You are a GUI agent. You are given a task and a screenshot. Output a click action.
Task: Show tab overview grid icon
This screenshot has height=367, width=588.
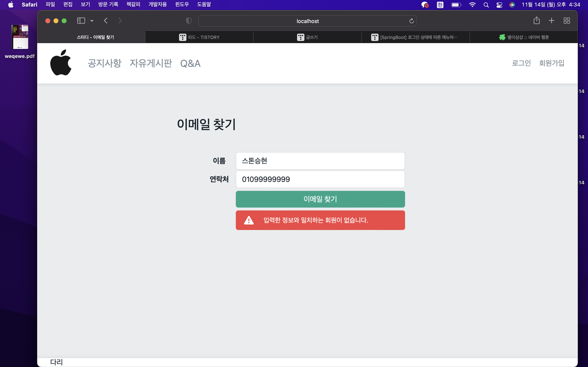(x=567, y=21)
